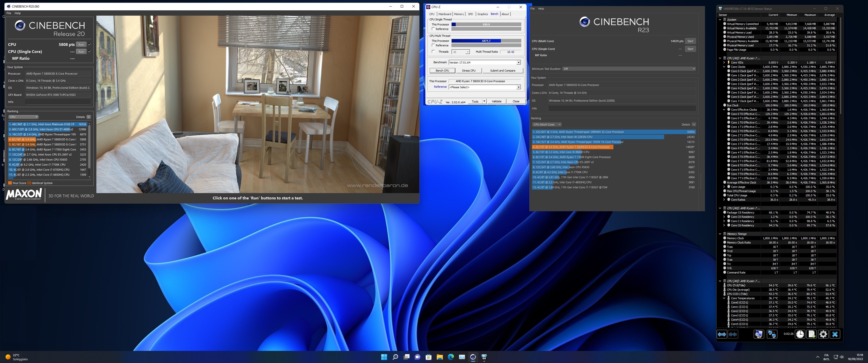868x363 pixels.
Task: Open Microsoft Edge in taskbar
Action: coord(450,357)
